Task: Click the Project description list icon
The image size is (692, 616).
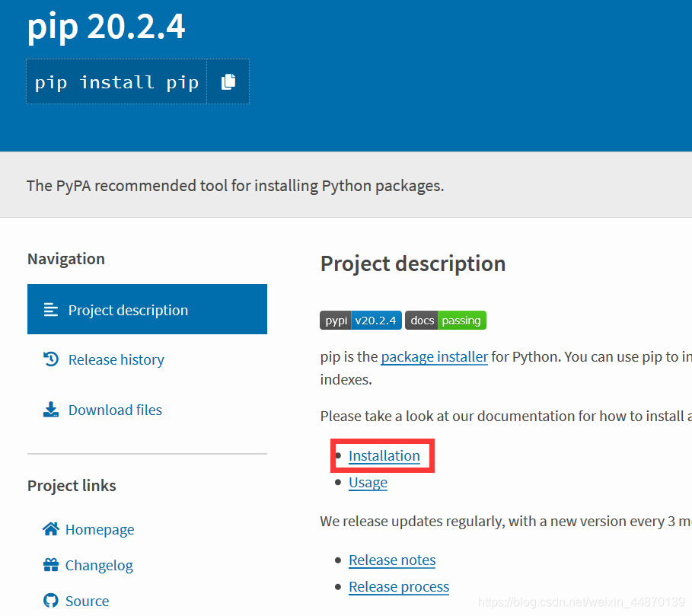Action: pyautogui.click(x=51, y=310)
